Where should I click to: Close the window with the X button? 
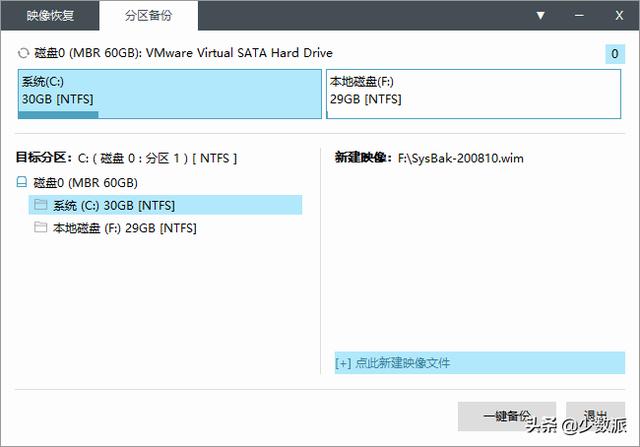tap(619, 16)
